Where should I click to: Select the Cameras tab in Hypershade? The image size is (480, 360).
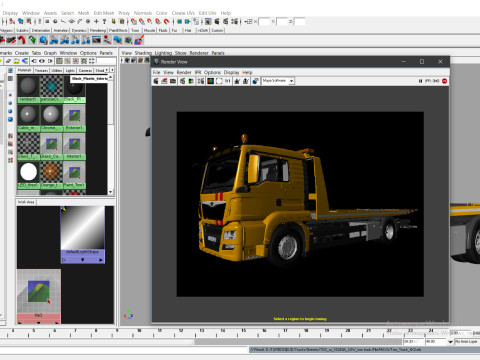[85, 70]
